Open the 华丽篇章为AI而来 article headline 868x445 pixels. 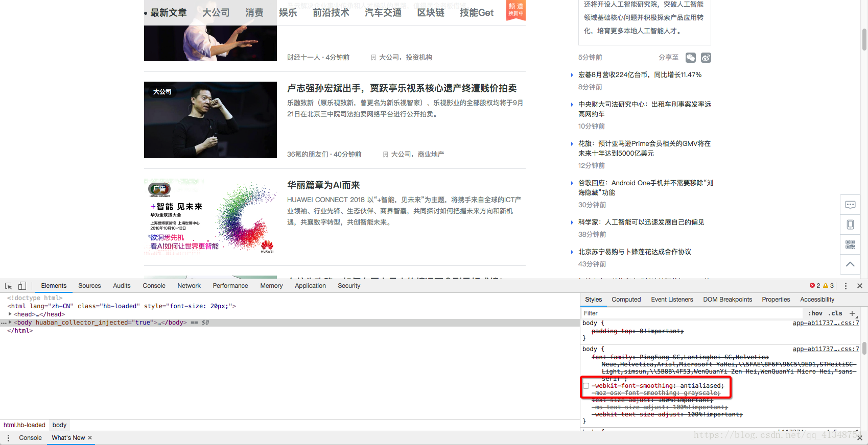click(323, 185)
